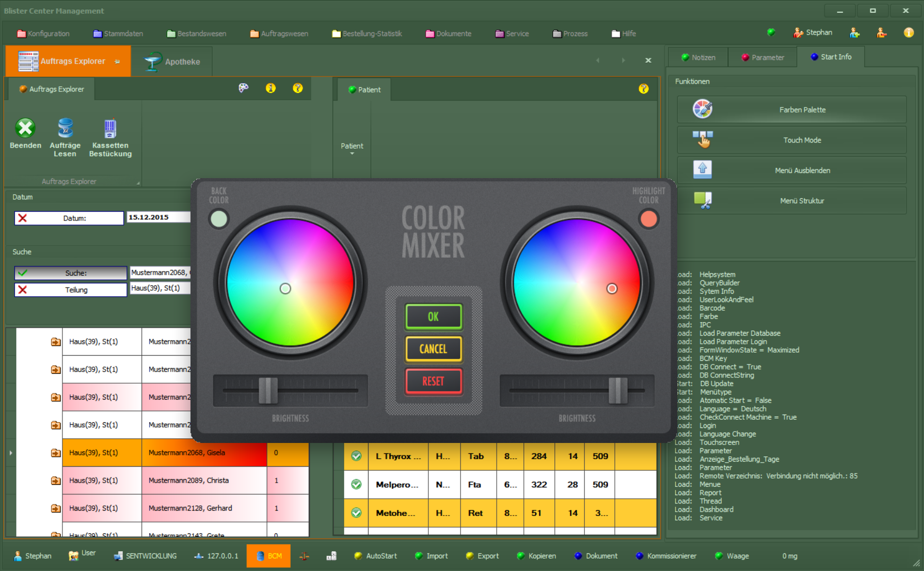The width and height of the screenshot is (924, 571).
Task: Click the highlight color swatch circle
Action: tap(648, 219)
